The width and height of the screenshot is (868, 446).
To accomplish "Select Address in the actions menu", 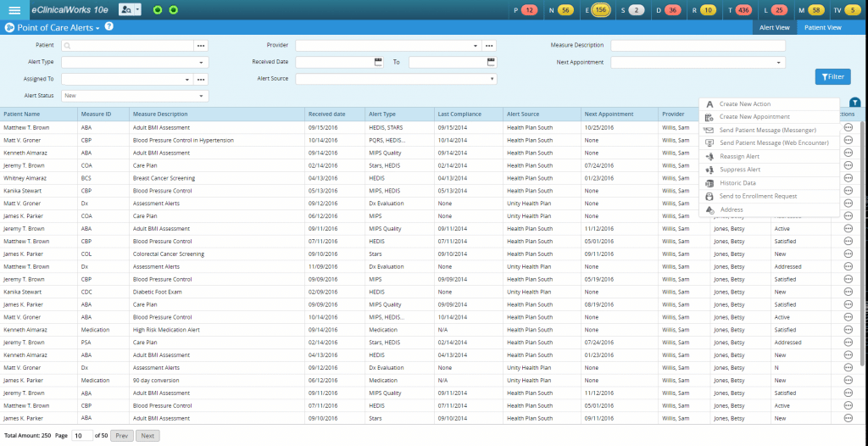I will pos(769,210).
